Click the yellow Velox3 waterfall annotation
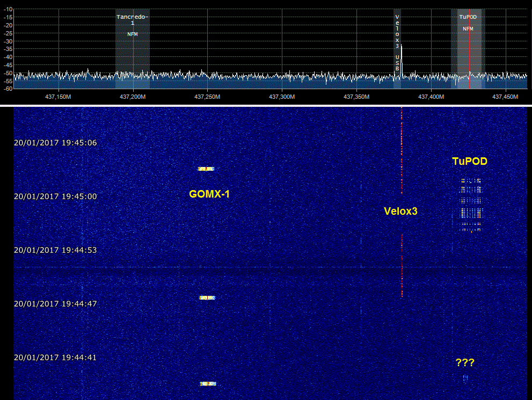The width and height of the screenshot is (532, 400). coord(400,212)
